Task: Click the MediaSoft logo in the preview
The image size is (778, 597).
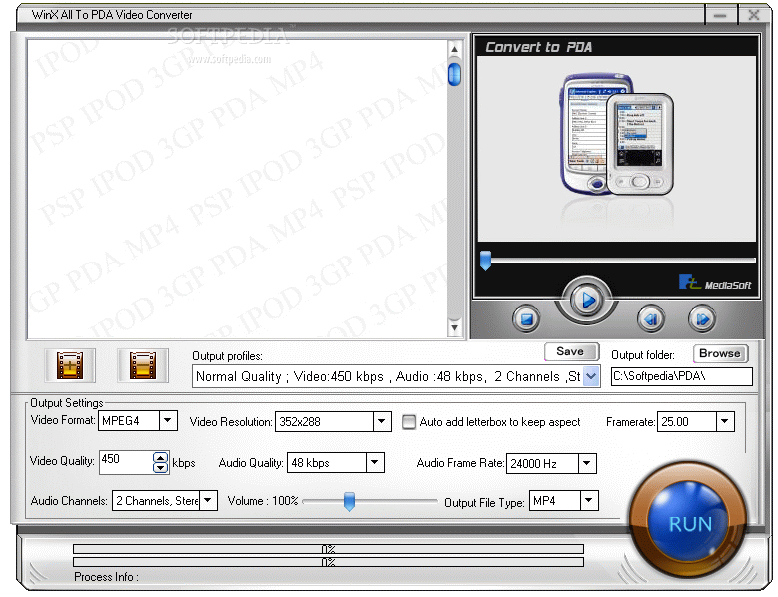Action: [x=715, y=283]
